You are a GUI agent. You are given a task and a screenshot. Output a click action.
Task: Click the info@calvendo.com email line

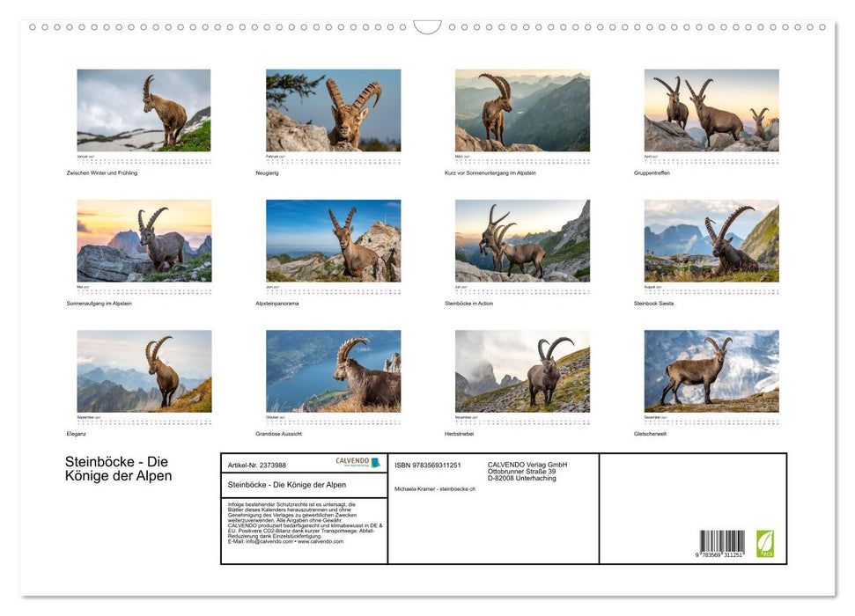click(285, 541)
